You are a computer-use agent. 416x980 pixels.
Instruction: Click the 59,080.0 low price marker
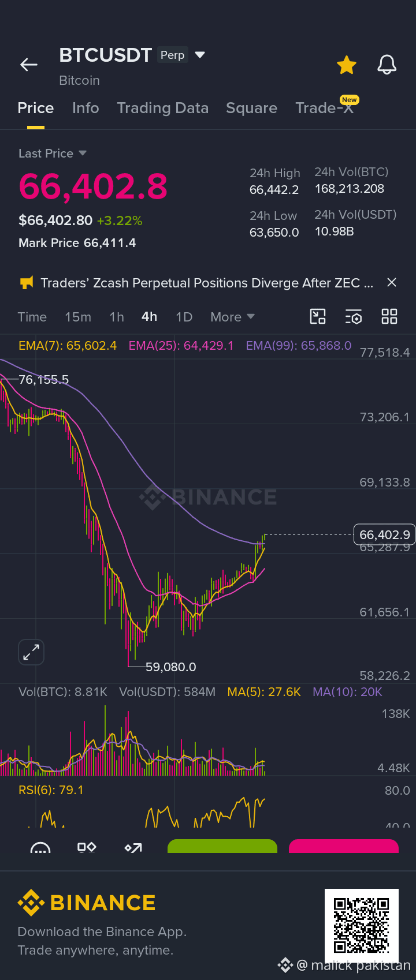[x=170, y=667]
